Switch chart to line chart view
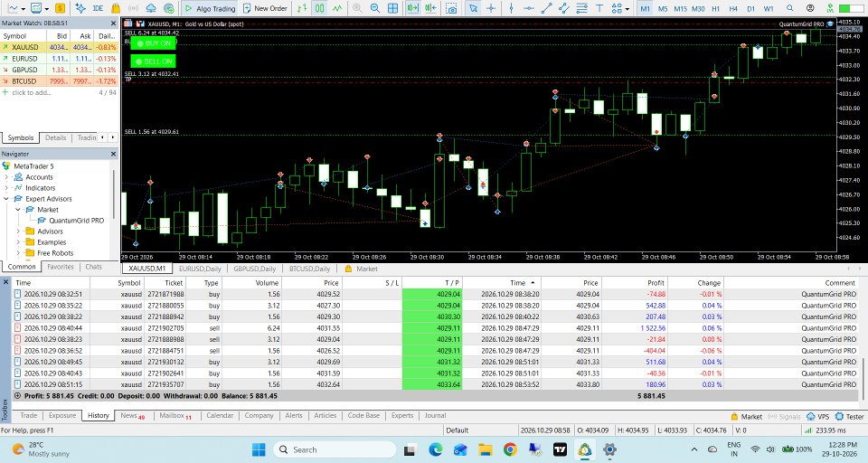Screen dimensions: 868x463 337,8
